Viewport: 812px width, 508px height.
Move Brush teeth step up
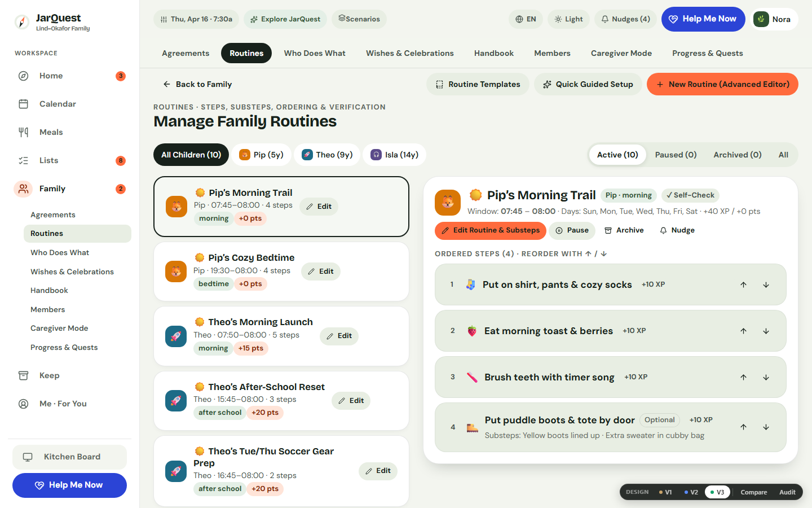click(x=743, y=378)
